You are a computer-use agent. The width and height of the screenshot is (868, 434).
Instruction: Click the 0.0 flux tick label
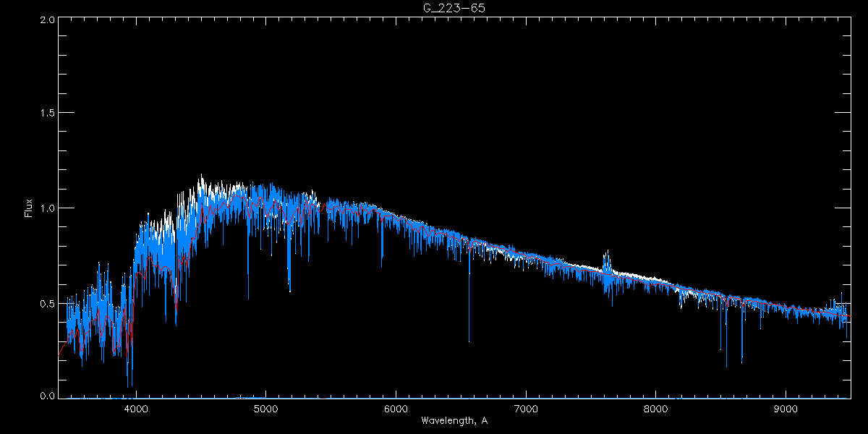47,396
